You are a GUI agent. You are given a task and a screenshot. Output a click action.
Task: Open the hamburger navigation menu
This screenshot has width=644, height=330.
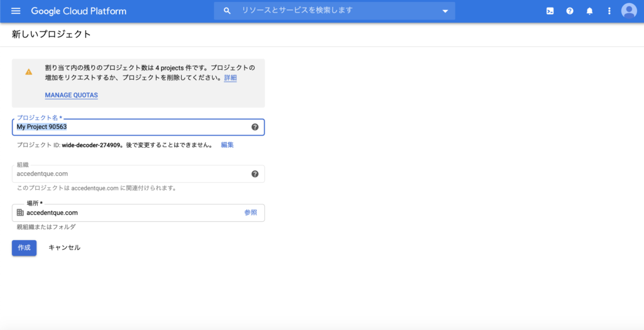pos(16,11)
